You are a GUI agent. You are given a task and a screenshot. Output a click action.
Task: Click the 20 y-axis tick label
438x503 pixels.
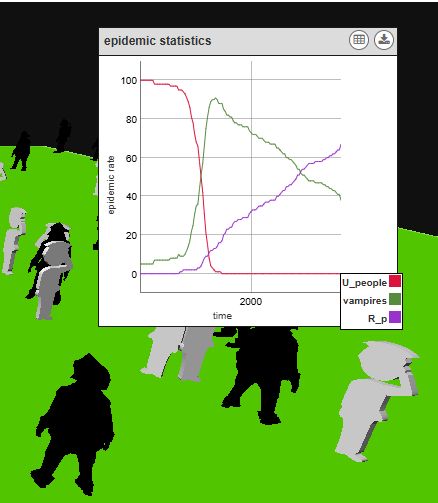coord(131,236)
